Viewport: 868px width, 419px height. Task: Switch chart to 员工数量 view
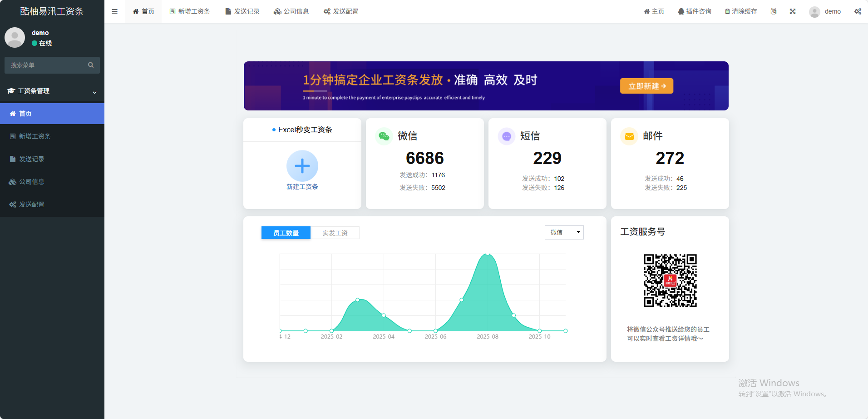(x=286, y=233)
